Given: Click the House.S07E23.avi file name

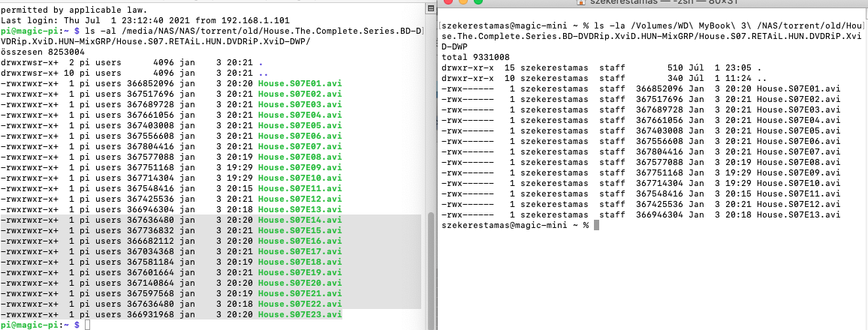Looking at the screenshot, I should (x=300, y=314).
